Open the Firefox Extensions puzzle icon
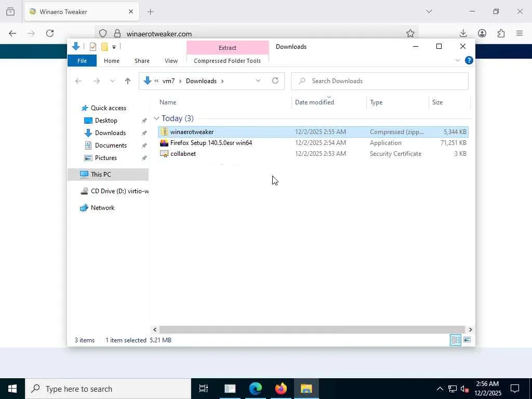The height and width of the screenshot is (399, 532). [x=501, y=33]
